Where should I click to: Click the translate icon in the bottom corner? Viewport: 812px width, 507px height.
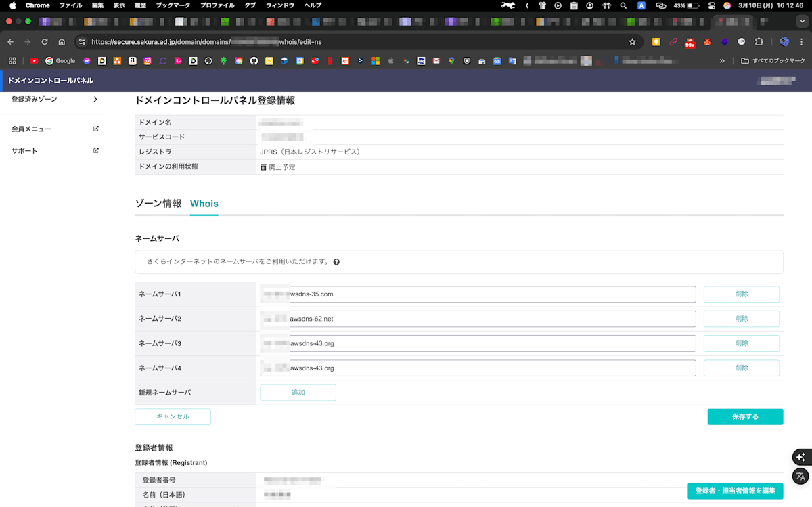pyautogui.click(x=801, y=476)
